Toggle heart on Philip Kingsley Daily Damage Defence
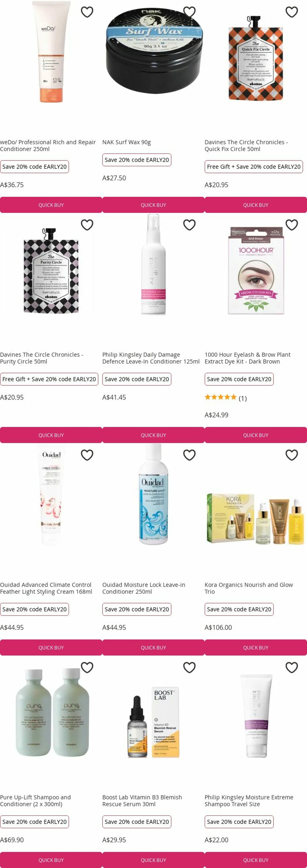 189,225
